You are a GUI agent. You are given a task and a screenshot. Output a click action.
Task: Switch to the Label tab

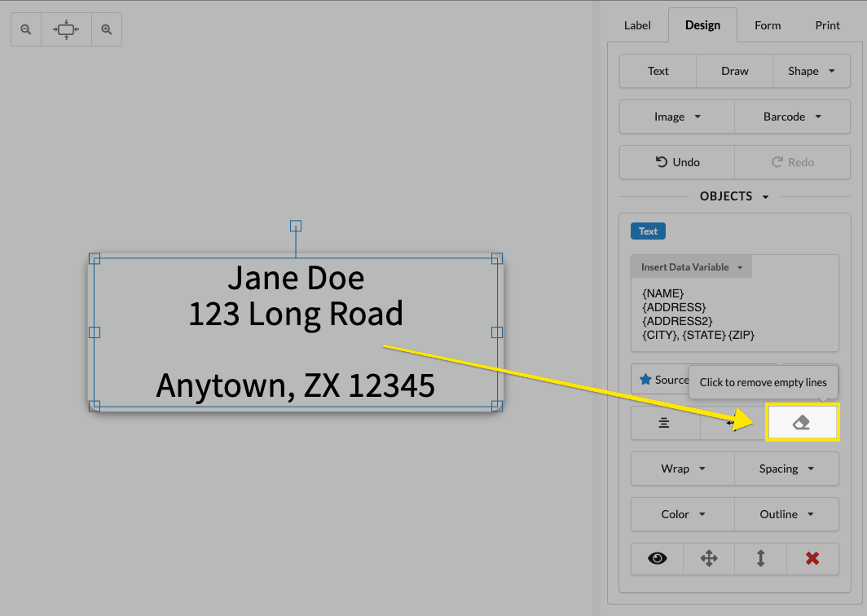coord(637,25)
